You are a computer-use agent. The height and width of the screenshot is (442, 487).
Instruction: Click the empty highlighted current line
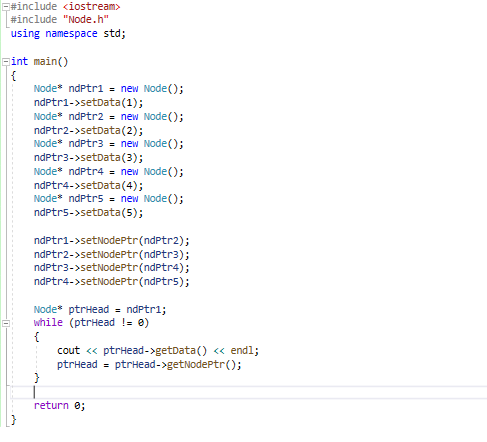pyautogui.click(x=249, y=392)
